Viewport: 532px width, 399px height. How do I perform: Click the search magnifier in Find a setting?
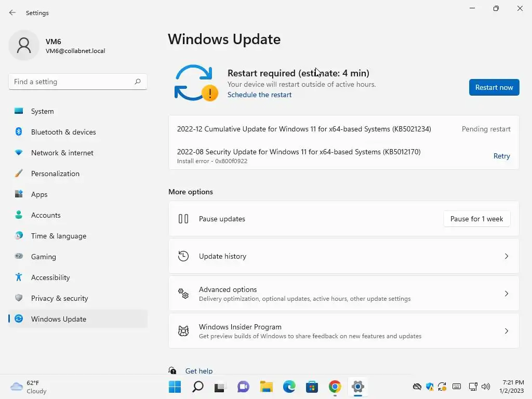tap(137, 82)
